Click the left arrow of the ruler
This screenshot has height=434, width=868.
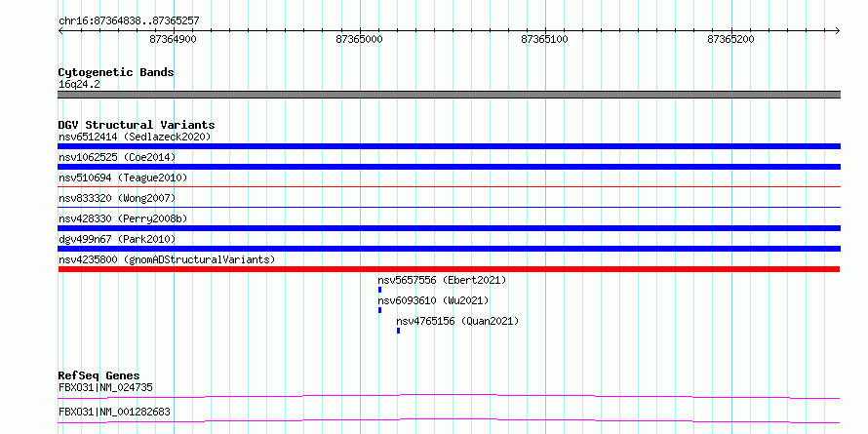[x=60, y=31]
